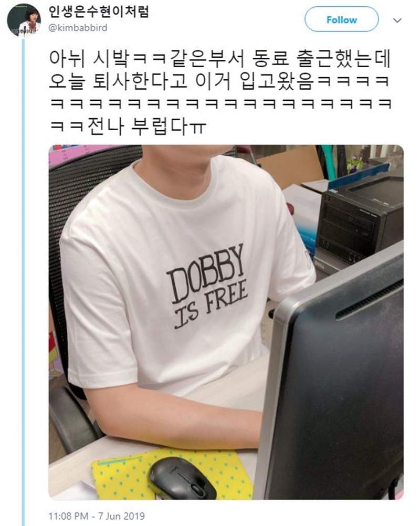
Task: Select the Korean tweet text body
Action: coord(220,92)
